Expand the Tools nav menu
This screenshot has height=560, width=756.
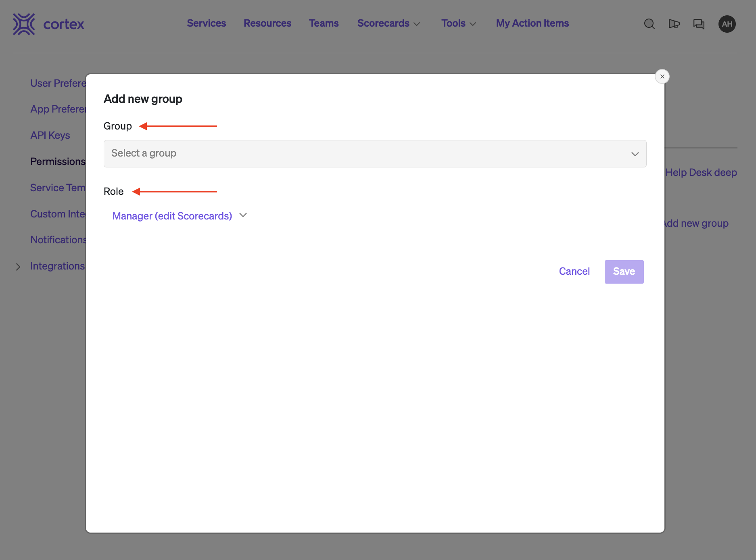459,23
